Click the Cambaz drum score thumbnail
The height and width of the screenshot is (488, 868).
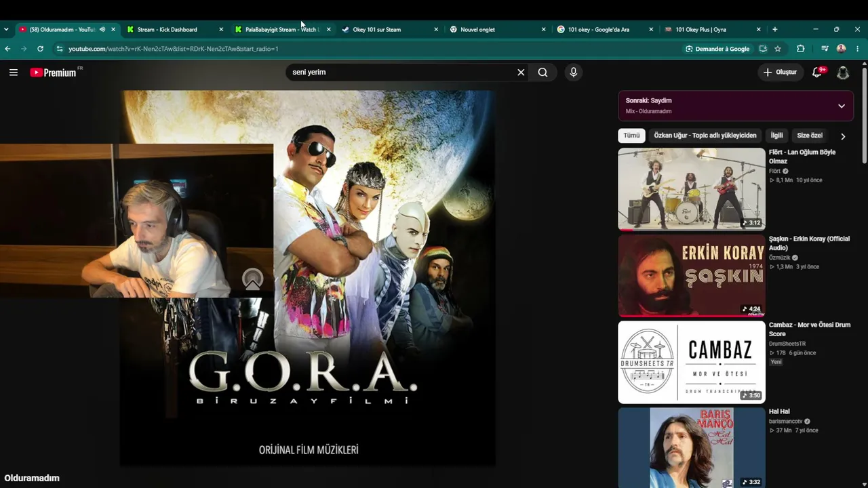(x=692, y=362)
